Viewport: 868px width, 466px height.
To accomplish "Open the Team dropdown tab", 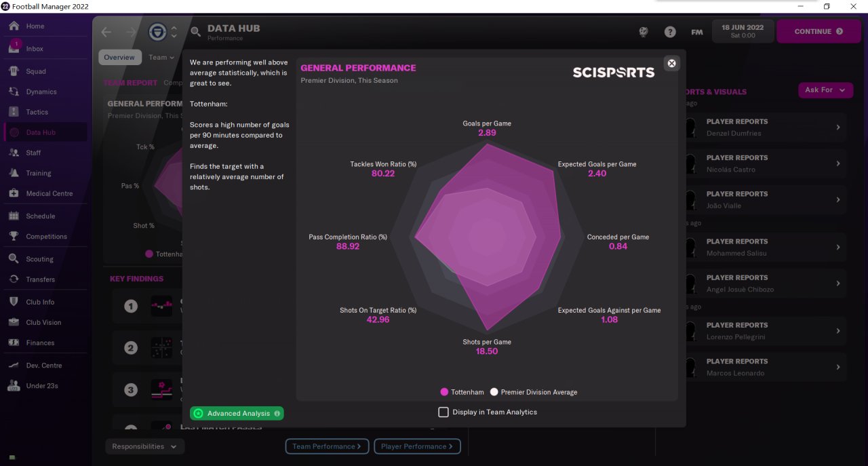I will (161, 58).
